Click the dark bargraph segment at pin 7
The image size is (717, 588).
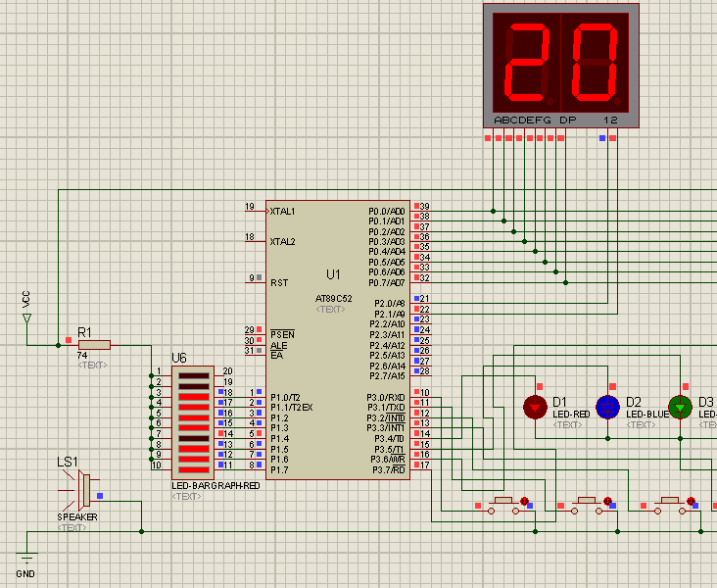click(x=194, y=438)
